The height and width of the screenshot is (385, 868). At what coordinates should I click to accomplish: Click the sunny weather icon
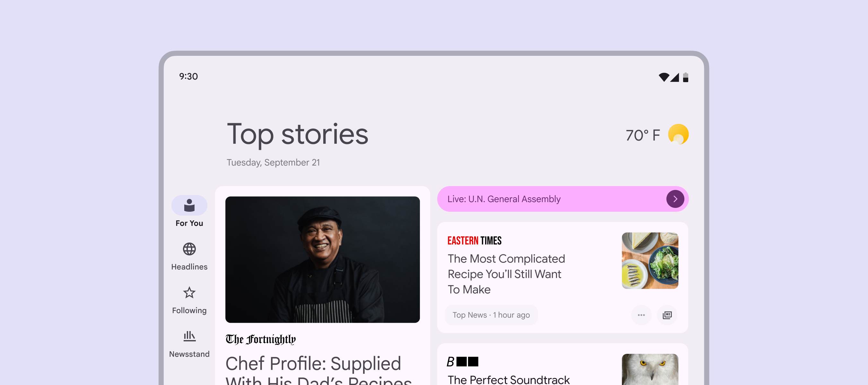coord(678,134)
